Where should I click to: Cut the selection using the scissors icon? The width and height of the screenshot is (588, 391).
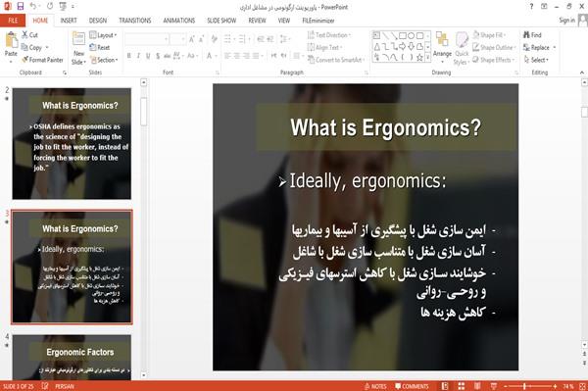tap(24, 35)
